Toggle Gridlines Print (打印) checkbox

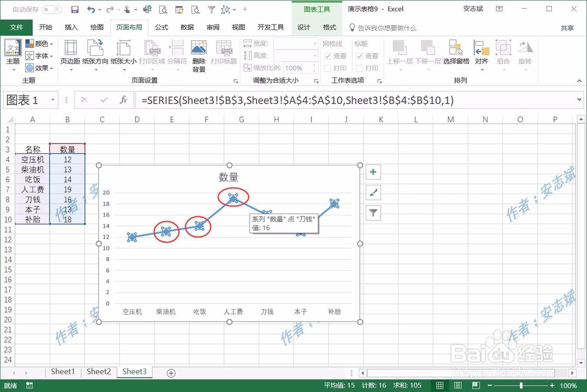click(x=328, y=68)
